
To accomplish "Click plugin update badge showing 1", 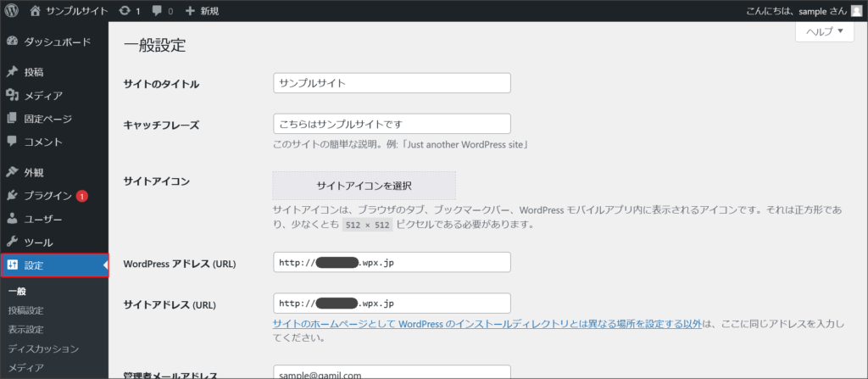I will coord(82,196).
